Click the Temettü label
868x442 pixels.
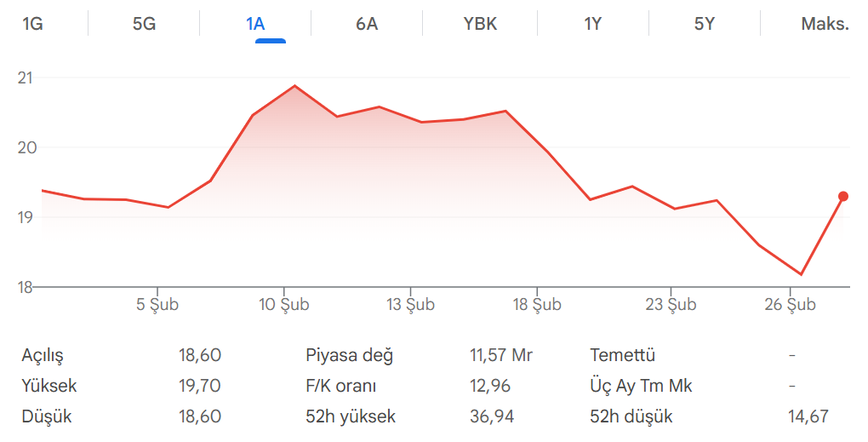(622, 356)
